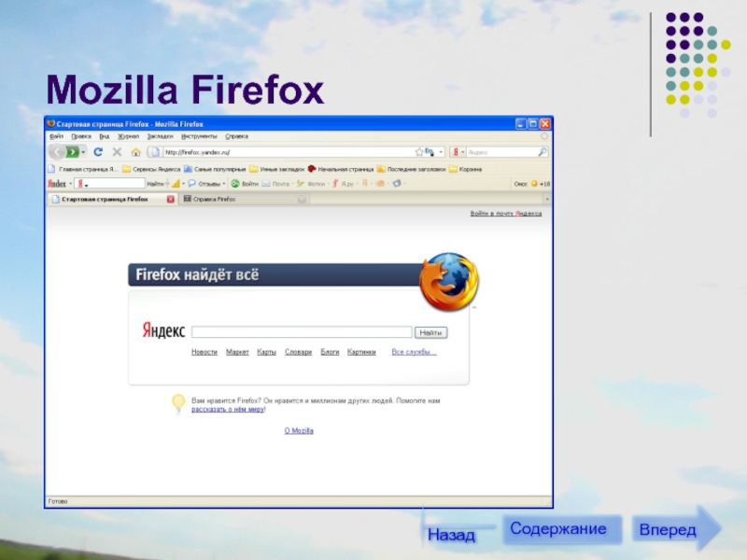Open the Карты link
747x560 pixels.
coord(266,352)
